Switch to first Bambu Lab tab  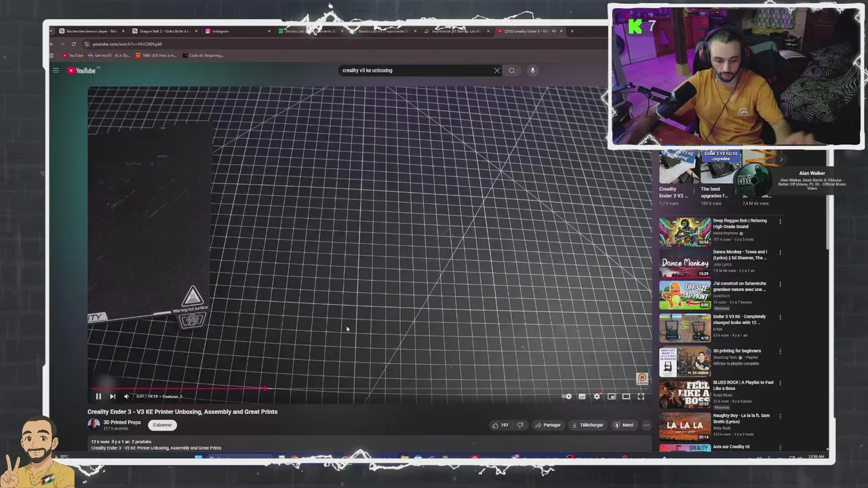pos(311,31)
